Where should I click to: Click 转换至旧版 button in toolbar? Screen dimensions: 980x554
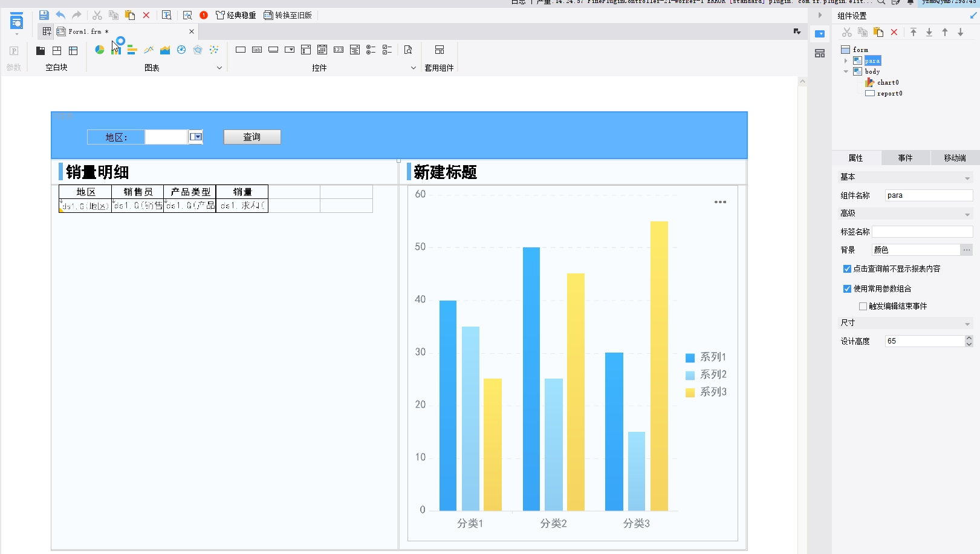click(x=288, y=15)
